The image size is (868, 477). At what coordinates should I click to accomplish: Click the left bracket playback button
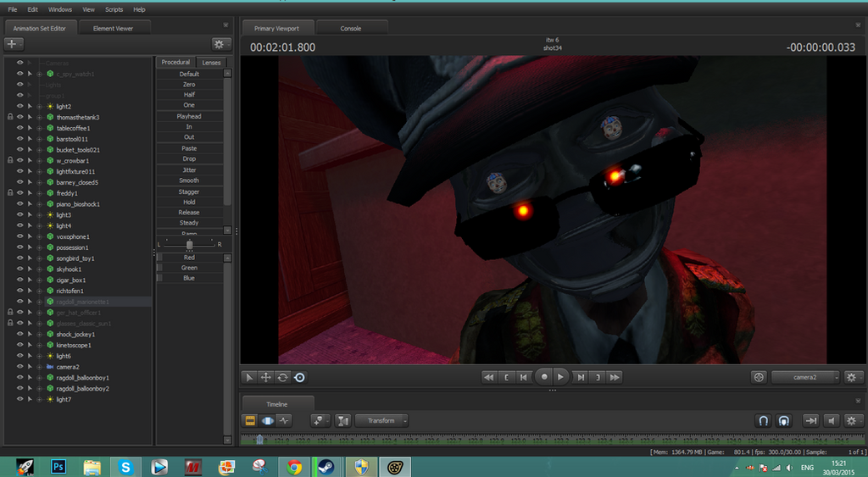507,377
